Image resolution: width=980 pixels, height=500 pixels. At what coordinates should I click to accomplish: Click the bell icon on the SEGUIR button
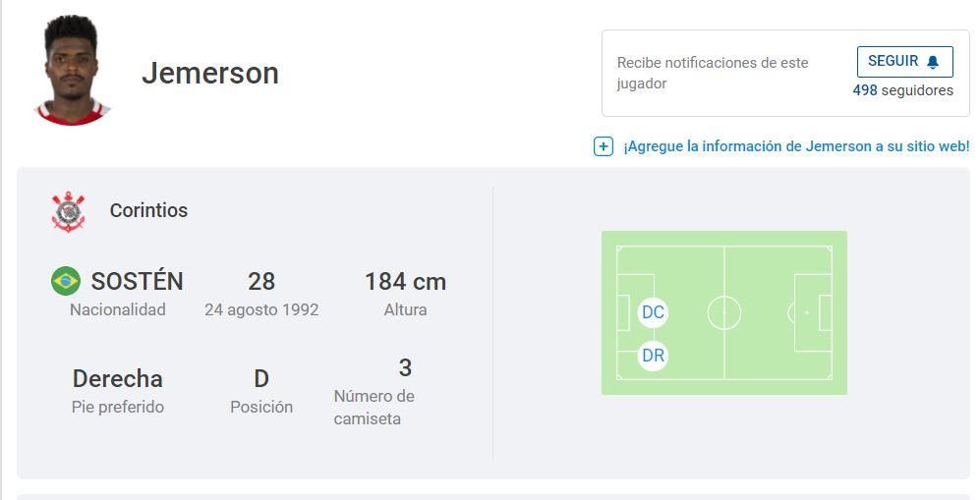tap(933, 62)
